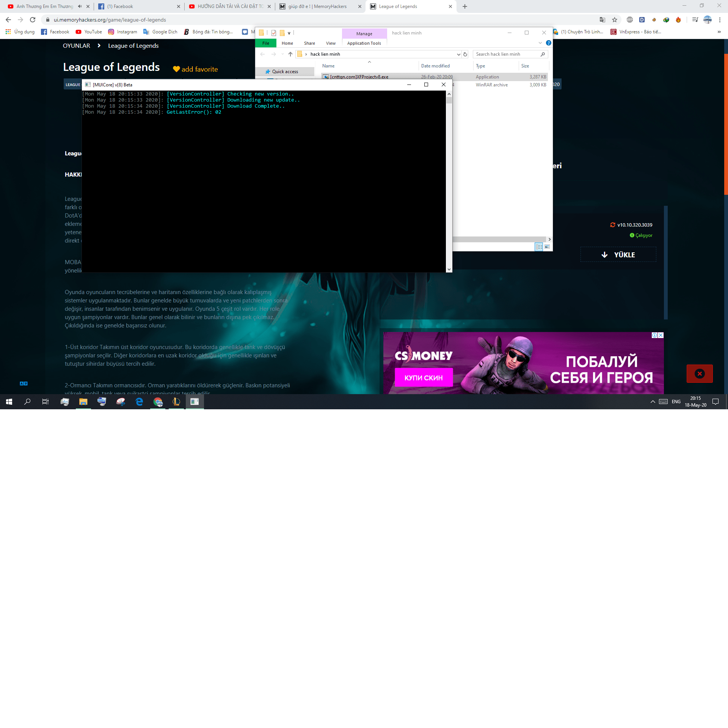Open Snipping Tool scissors icon on taskbar
728x728 pixels.
pos(121,402)
